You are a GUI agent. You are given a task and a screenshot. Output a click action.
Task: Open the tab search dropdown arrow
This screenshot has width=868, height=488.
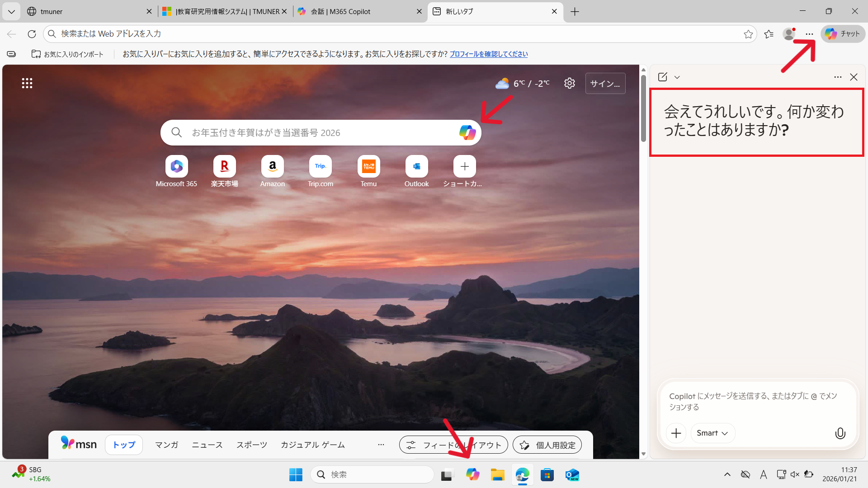coord(11,11)
